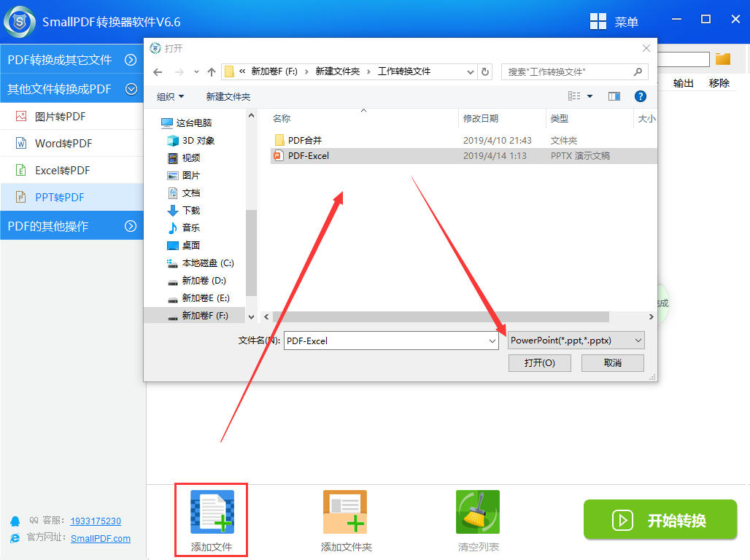Select PPT转PDF option
This screenshot has height=560, width=750.
coord(71,197)
